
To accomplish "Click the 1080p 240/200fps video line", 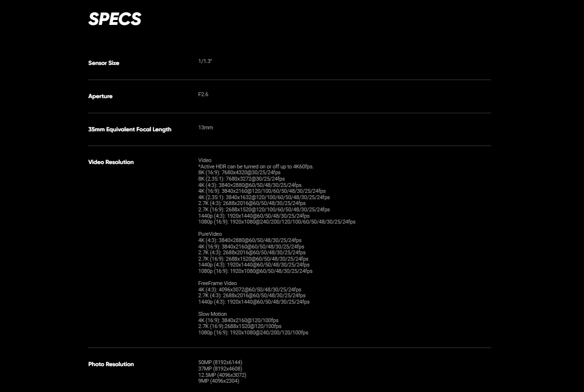I will (277, 222).
